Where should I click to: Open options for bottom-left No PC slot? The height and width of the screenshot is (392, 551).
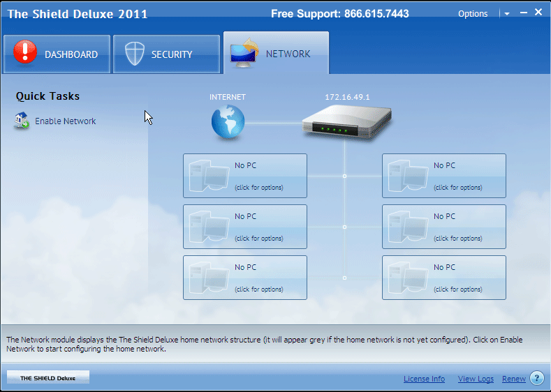pyautogui.click(x=245, y=278)
